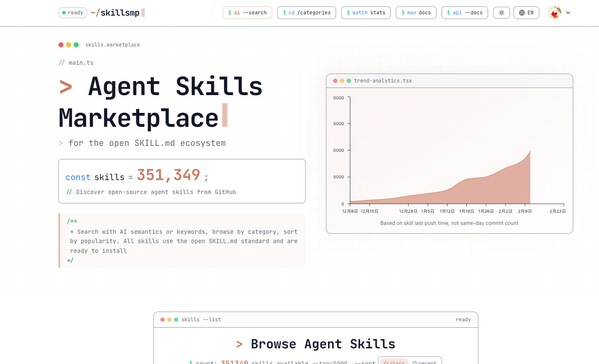
Task: Sort skills by stars
Action: pos(394,362)
